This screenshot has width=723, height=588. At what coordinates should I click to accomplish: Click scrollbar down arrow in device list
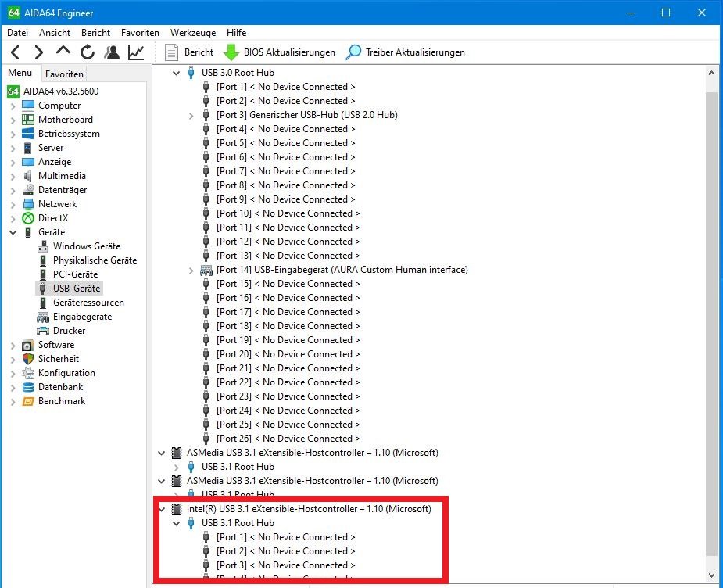[711, 575]
